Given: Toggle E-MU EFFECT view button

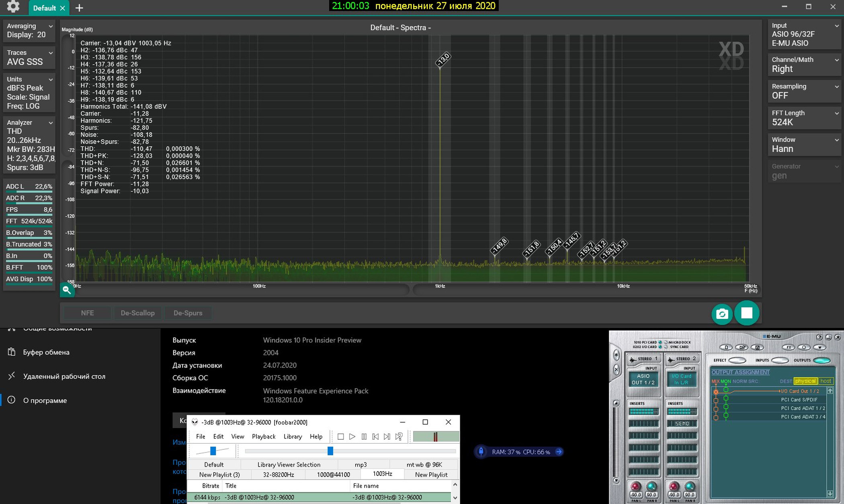Looking at the screenshot, I should coord(737,360).
